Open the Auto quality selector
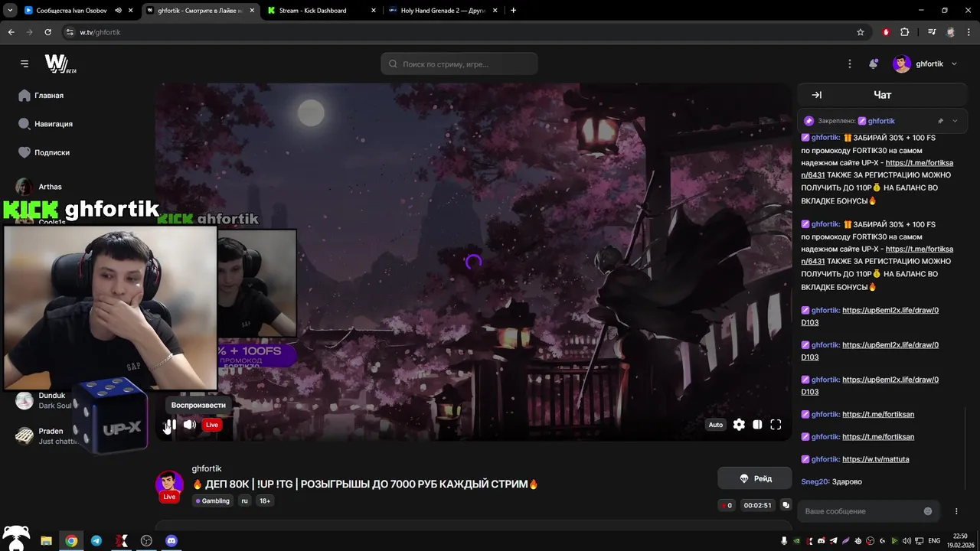The height and width of the screenshot is (551, 980). click(715, 425)
